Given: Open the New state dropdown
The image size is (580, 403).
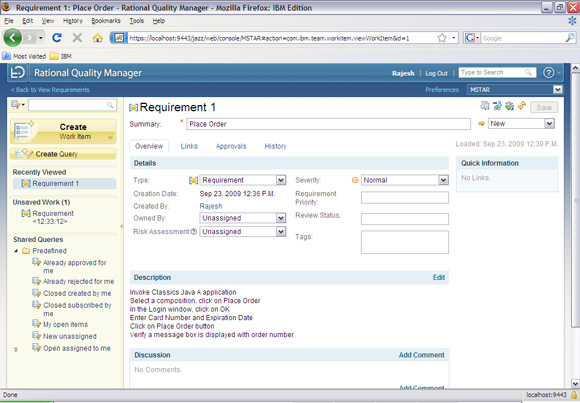Looking at the screenshot, I should click(x=549, y=124).
